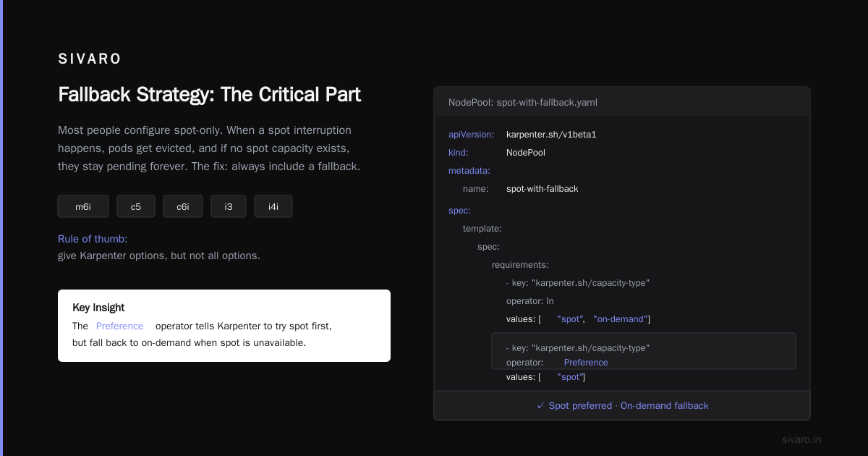Click the c6i instance type chip
The width and height of the screenshot is (868, 456).
click(183, 206)
